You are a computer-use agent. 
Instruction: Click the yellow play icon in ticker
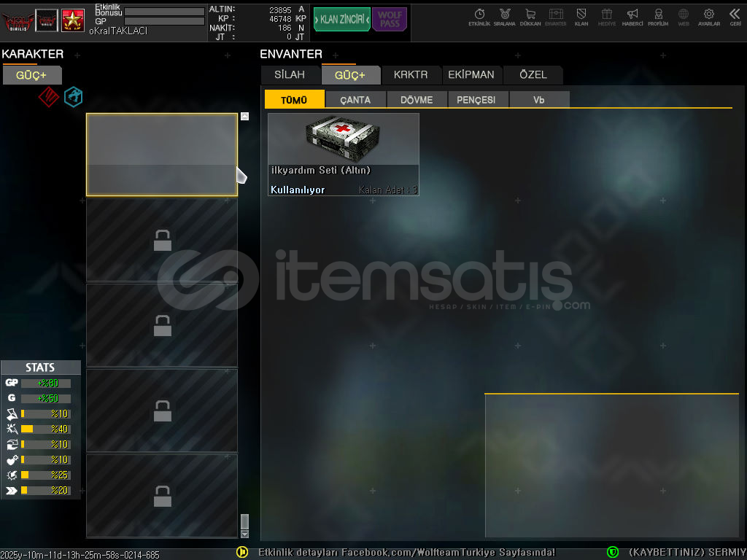tap(242, 552)
